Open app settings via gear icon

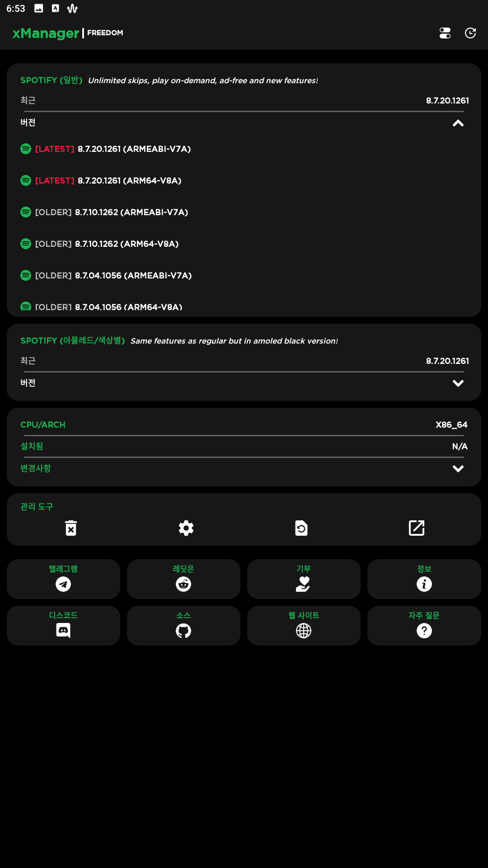186,528
